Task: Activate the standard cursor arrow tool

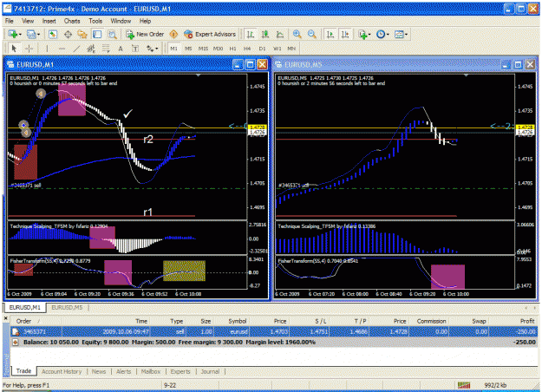Action: click(14, 49)
